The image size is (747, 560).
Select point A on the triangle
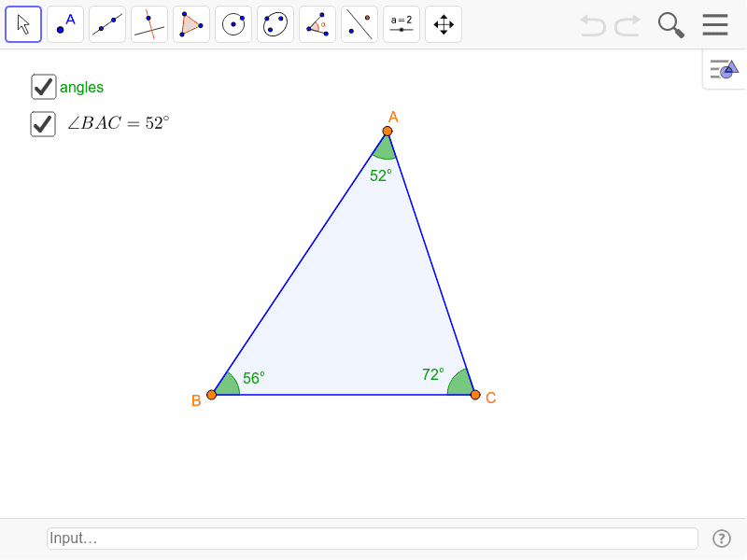(388, 131)
